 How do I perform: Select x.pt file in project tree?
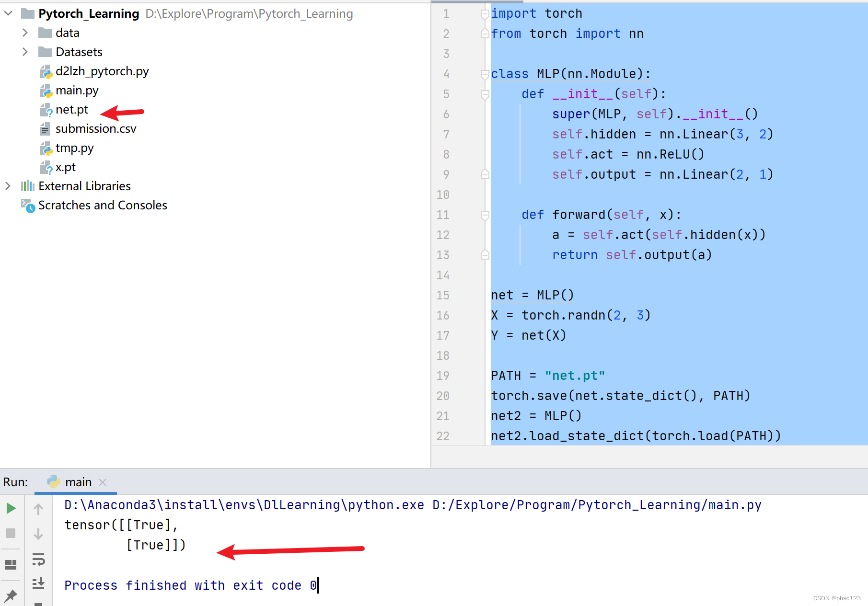(x=66, y=167)
